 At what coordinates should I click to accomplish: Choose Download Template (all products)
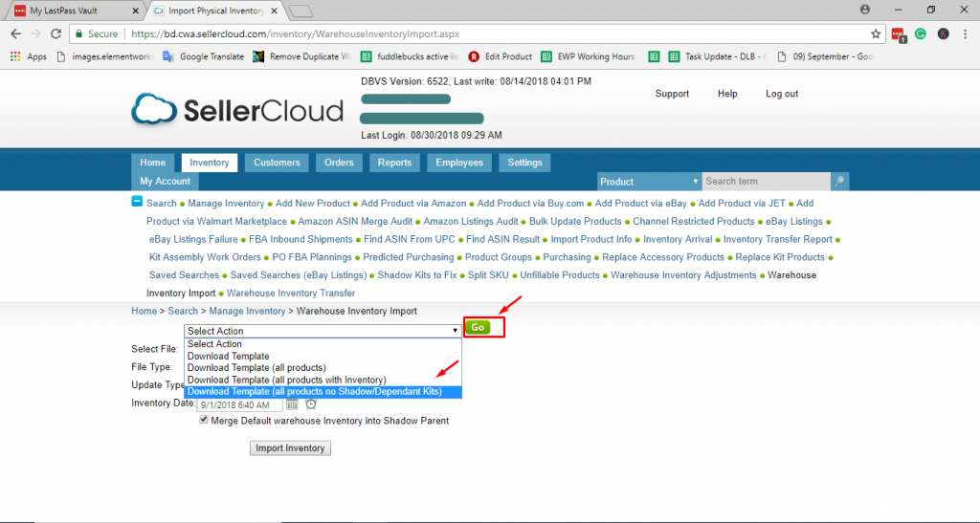(323, 367)
